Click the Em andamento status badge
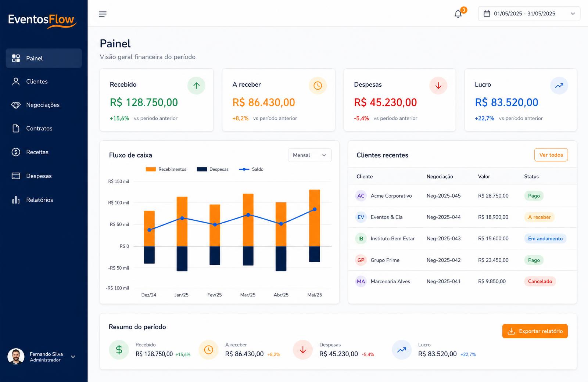The image size is (588, 382). [545, 239]
